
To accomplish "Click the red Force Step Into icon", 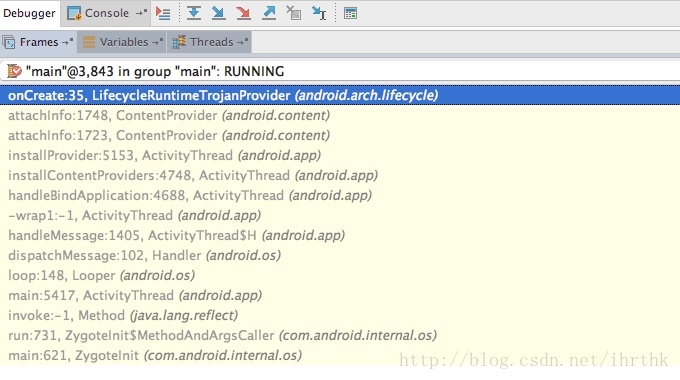I will point(243,13).
